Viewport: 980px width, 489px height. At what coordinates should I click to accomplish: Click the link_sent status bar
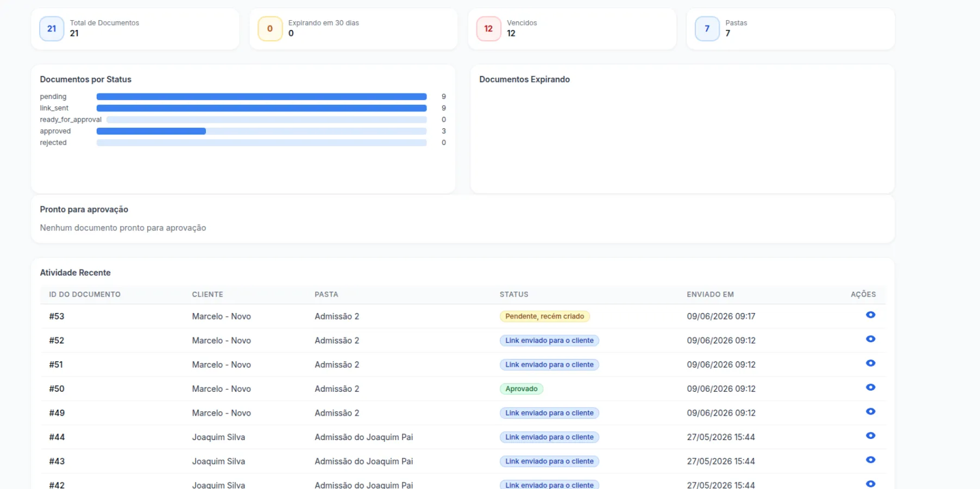click(x=261, y=108)
